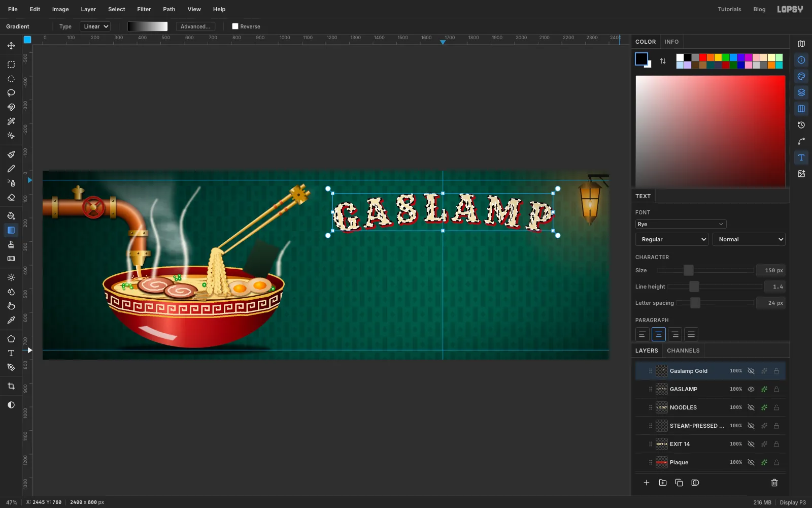Create a new layer group folder
The height and width of the screenshot is (508, 812).
[x=663, y=483]
